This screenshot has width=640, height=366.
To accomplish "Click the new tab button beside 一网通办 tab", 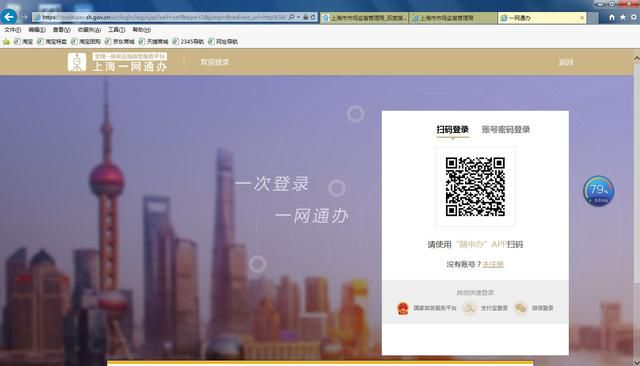I will point(593,18).
